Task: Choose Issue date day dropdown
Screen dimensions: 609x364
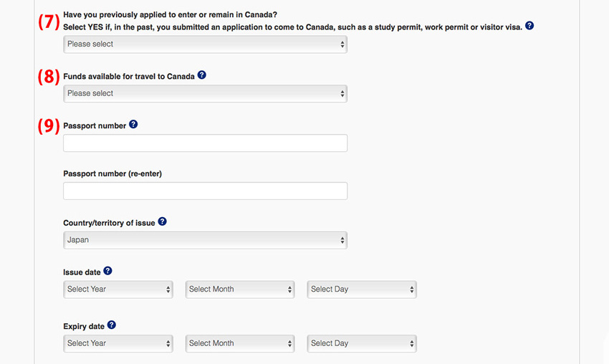Action: [362, 289]
